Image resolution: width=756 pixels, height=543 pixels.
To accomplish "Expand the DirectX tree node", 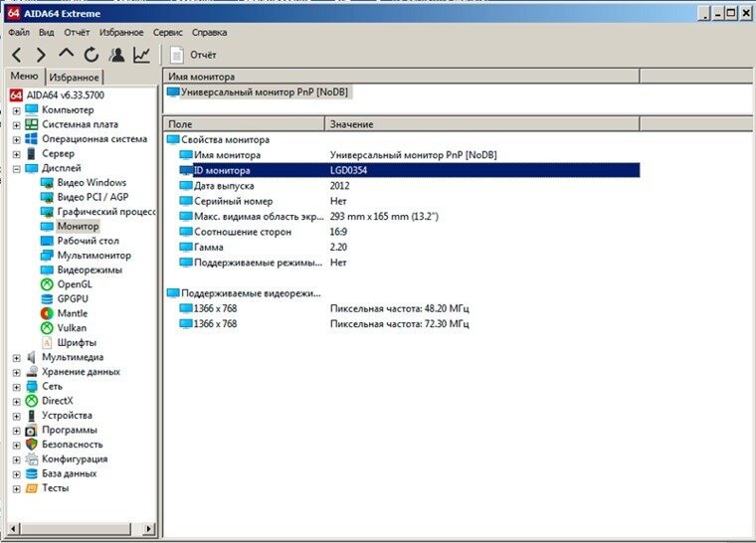I will click(x=16, y=401).
